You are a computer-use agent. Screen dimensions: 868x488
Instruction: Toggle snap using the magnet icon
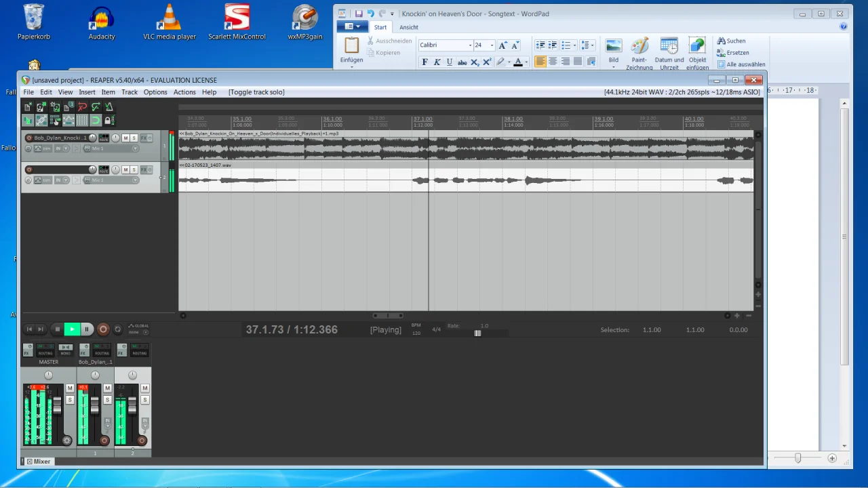coord(96,121)
